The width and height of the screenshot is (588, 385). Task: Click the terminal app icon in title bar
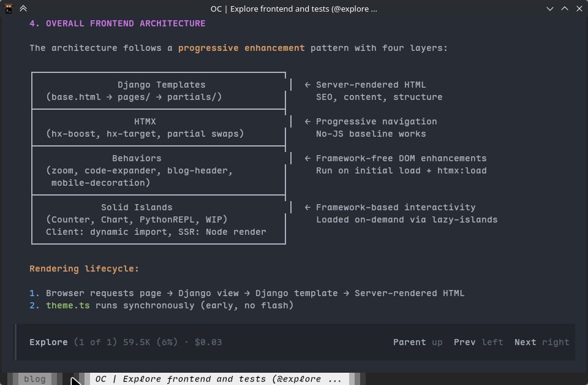pyautogui.click(x=8, y=8)
